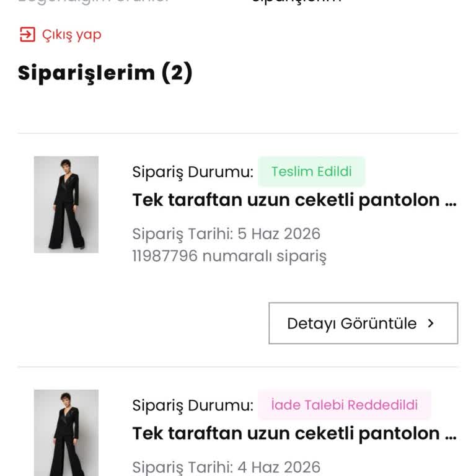This screenshot has height=476, width=476.
Task: Click the Siparişlerim (2) heading
Action: tap(105, 73)
